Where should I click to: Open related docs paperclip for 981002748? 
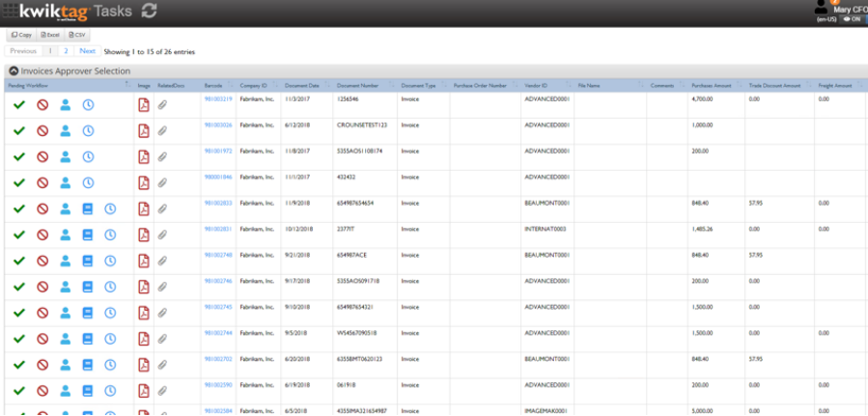point(162,261)
